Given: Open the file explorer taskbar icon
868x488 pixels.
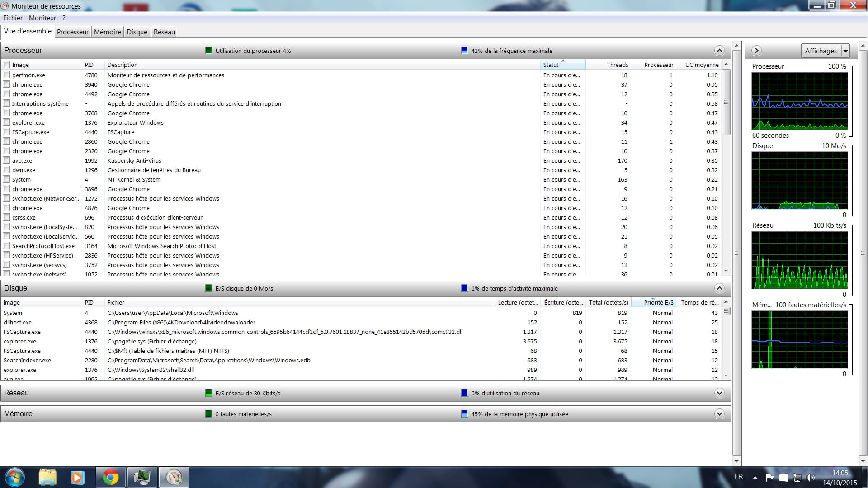Looking at the screenshot, I should pos(47,477).
